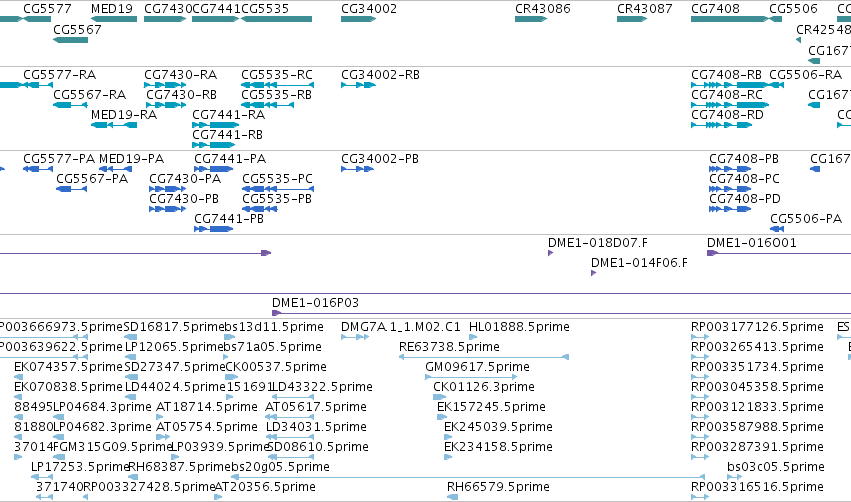
Task: Click protein CG5506-PA
Action: click(777, 229)
